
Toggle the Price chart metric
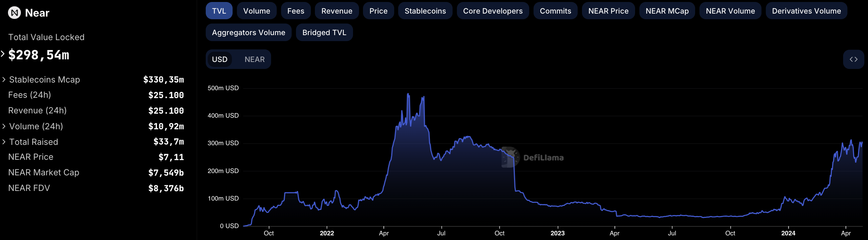378,11
